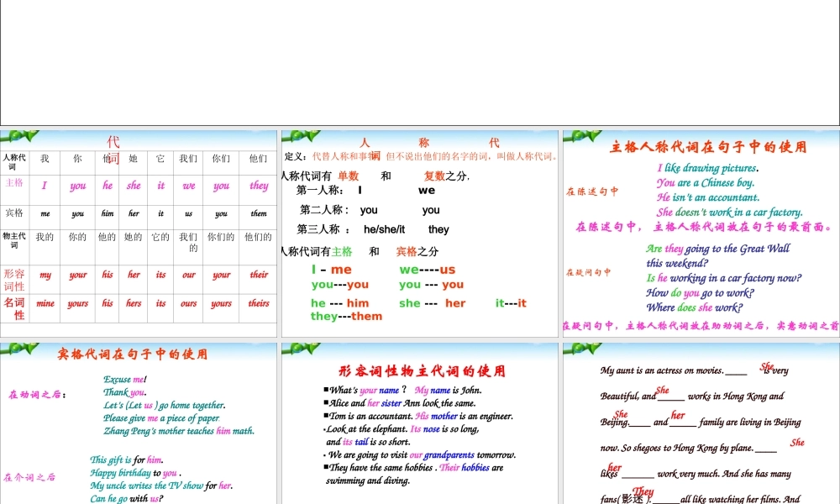Viewport: 840px width, 504px height.
Task: Click the 'I' cell in the 主格 row
Action: [x=45, y=186]
